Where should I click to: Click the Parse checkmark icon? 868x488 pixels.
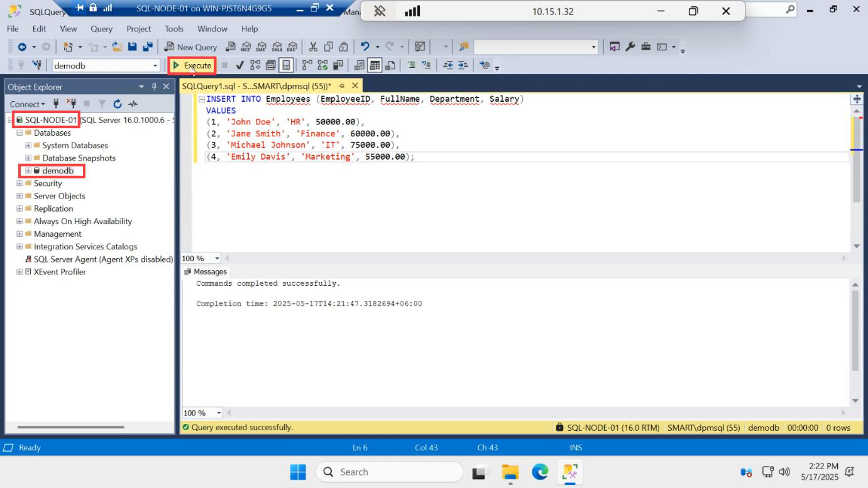coord(239,65)
